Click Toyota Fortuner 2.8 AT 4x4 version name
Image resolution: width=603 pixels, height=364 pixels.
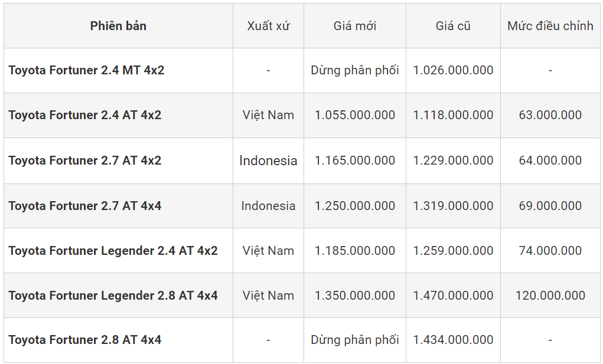[84, 340]
